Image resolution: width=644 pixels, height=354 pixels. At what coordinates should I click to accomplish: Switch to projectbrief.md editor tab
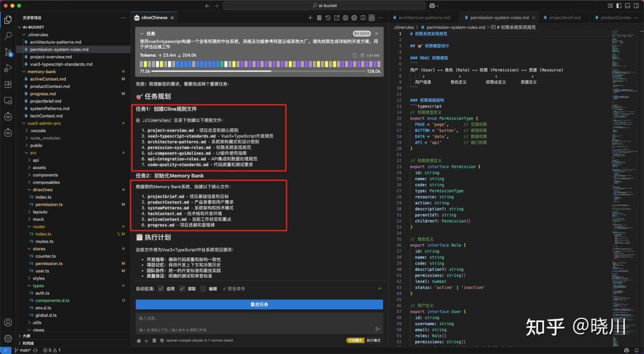tap(565, 18)
